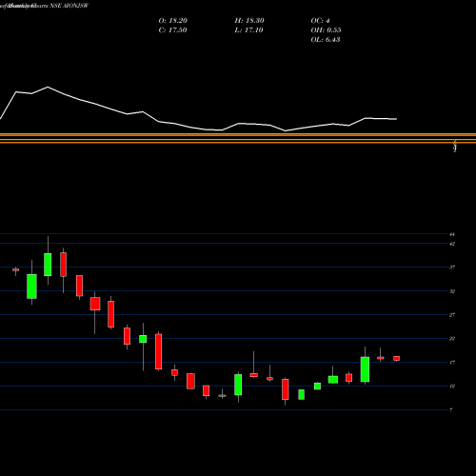Click the close price value C: 17.50
Screen dimensions: 476x476
click(x=172, y=30)
